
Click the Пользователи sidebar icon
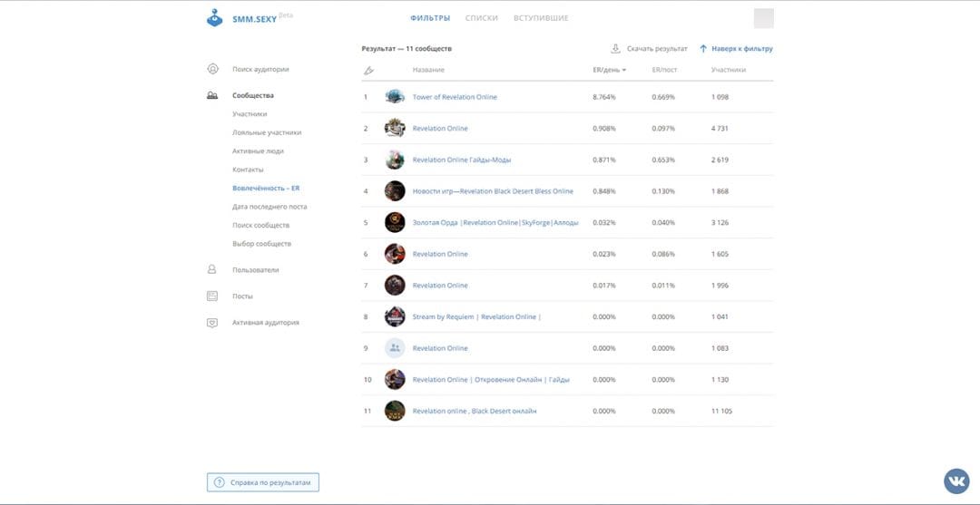click(211, 269)
